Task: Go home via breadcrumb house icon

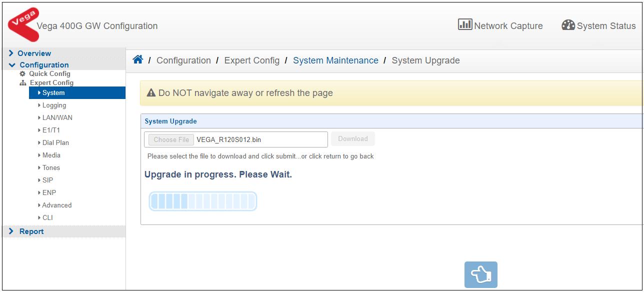Action: (x=138, y=60)
